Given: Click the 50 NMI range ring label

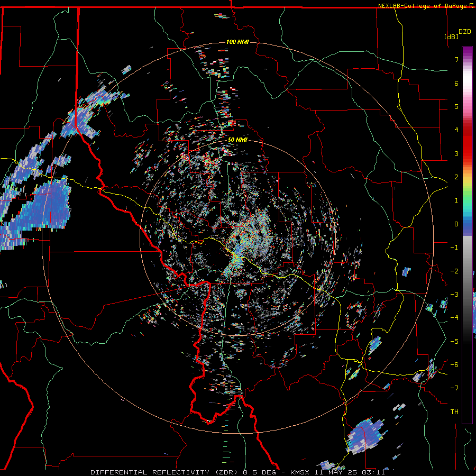Looking at the screenshot, I should [x=237, y=140].
